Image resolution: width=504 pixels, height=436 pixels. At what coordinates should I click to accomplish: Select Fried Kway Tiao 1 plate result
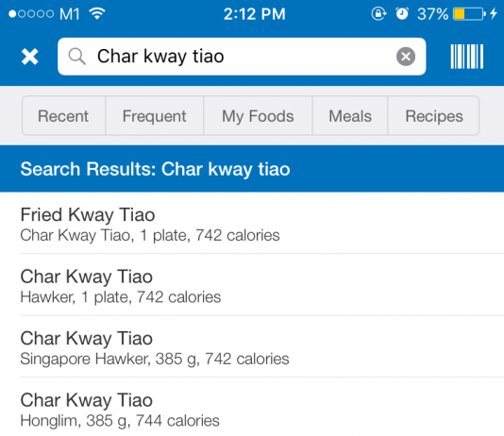(x=252, y=224)
